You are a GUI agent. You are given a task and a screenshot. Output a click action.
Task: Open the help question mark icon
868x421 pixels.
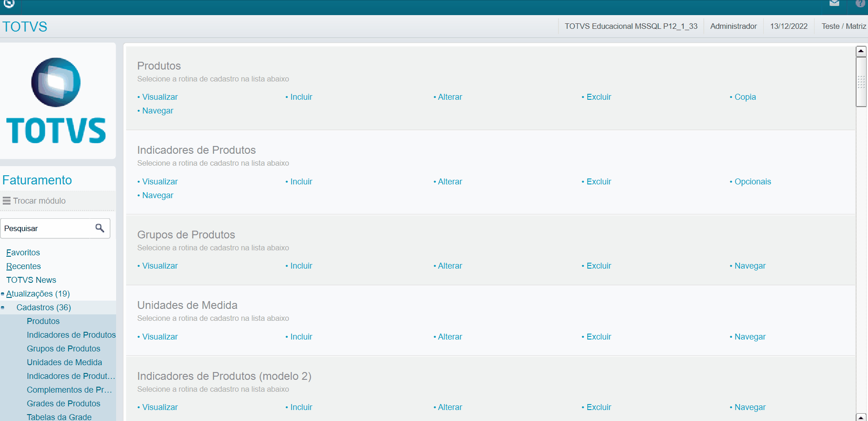point(860,3)
